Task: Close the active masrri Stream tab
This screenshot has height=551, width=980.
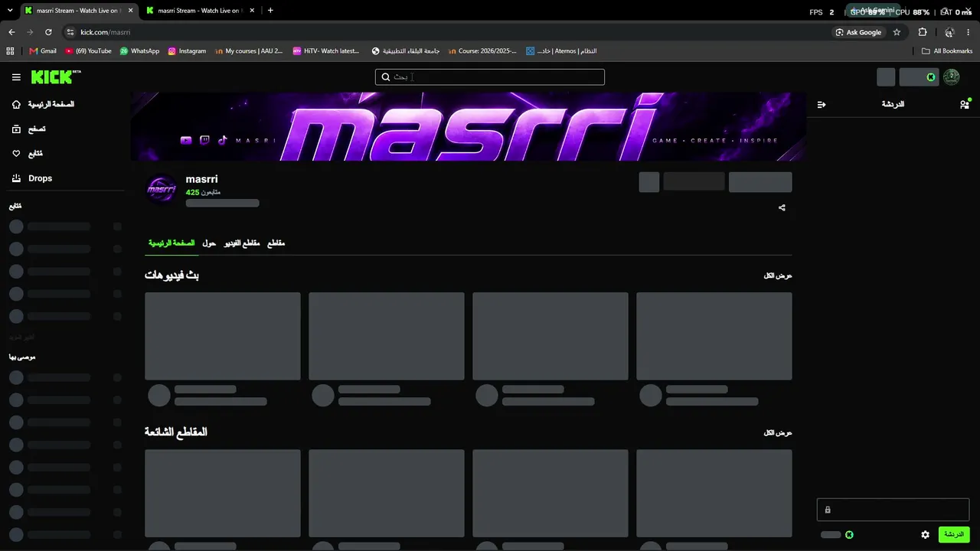Action: pyautogui.click(x=130, y=11)
